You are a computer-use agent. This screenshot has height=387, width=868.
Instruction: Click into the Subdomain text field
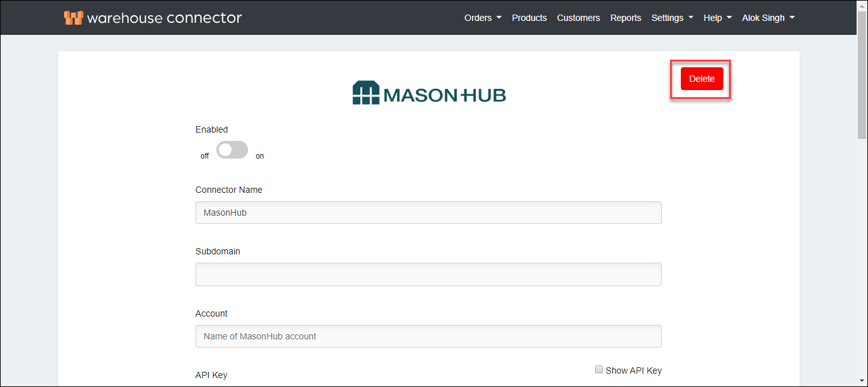428,274
